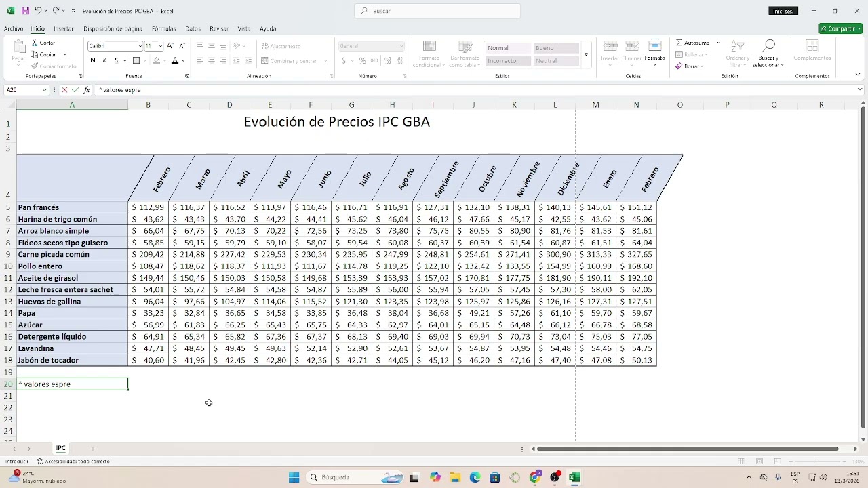Select the IPC sheet tab
The height and width of the screenshot is (488, 868).
coord(61,448)
